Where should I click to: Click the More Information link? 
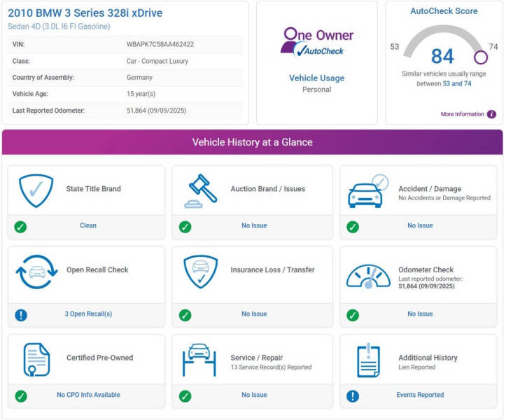[462, 114]
